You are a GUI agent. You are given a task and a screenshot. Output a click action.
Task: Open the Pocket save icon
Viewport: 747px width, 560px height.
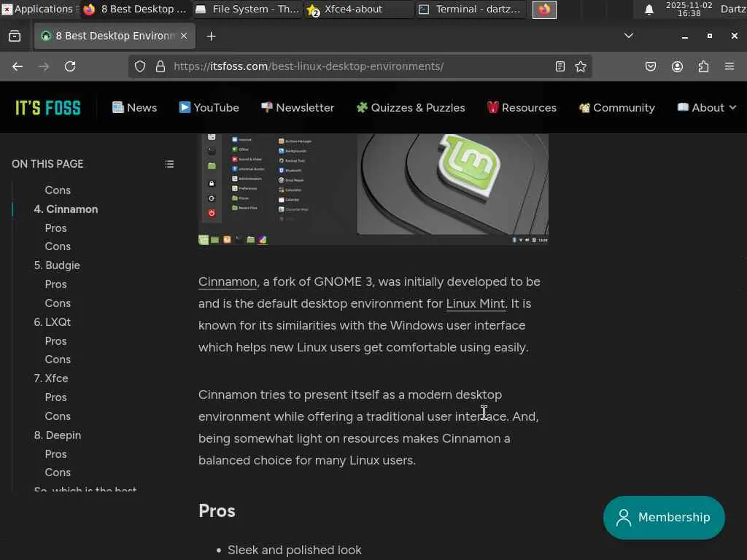(x=651, y=66)
